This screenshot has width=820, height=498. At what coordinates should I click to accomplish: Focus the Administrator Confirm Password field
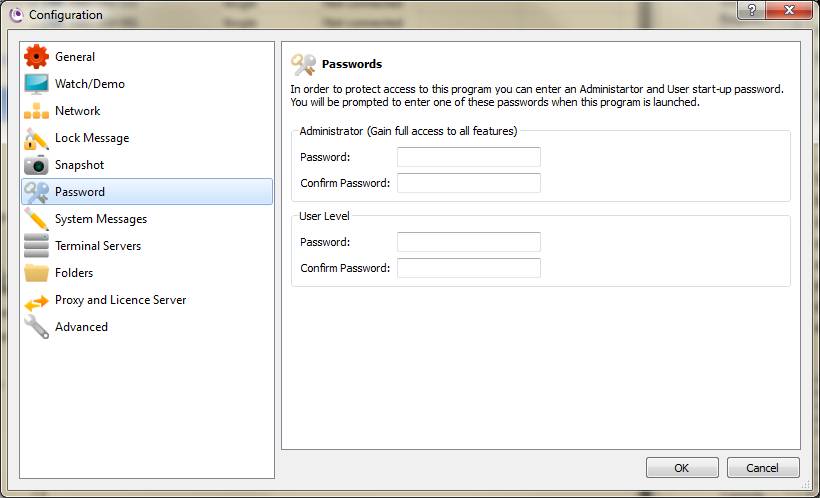click(469, 183)
